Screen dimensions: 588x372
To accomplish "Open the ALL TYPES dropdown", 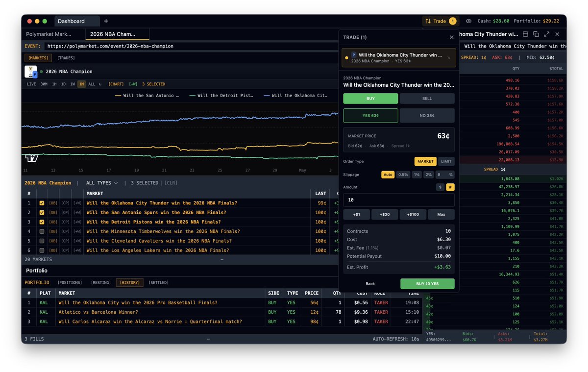I will (102, 183).
